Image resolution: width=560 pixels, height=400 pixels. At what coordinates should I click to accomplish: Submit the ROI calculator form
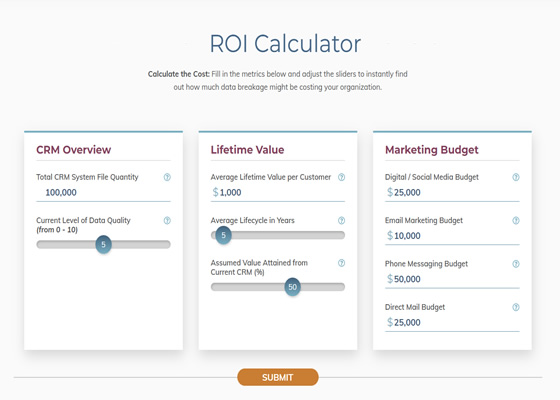click(278, 377)
